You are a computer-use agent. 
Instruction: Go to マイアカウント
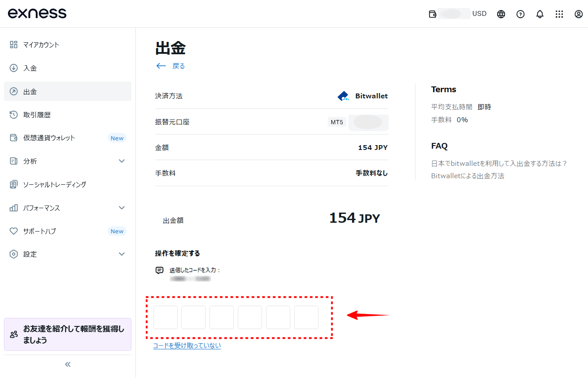pos(68,45)
